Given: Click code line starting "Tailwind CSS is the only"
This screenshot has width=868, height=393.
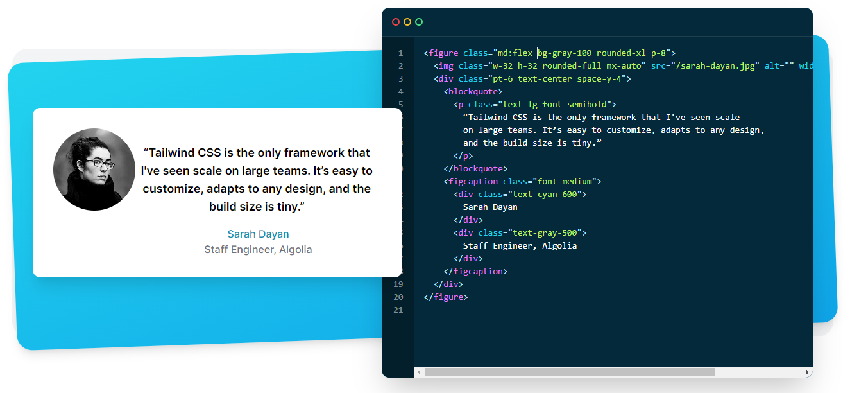Looking at the screenshot, I should click(x=602, y=118).
